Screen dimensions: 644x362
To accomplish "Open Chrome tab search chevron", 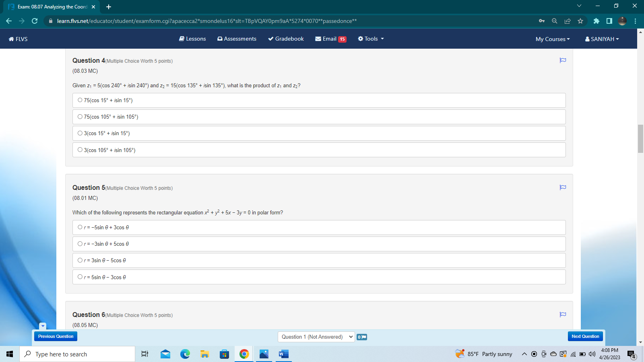I will coord(579,6).
